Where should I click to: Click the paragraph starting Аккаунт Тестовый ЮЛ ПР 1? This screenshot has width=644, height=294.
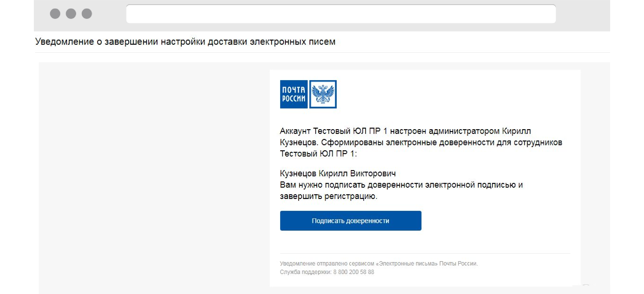tap(421, 142)
